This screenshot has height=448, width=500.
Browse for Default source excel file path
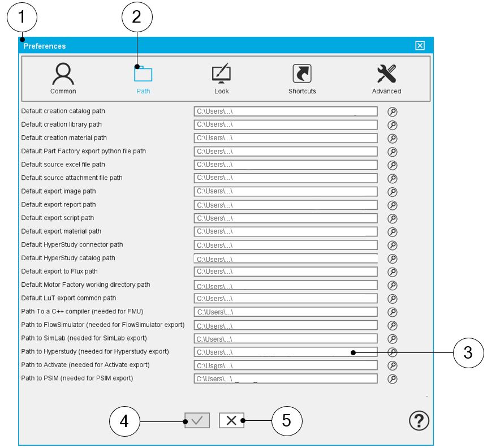393,165
